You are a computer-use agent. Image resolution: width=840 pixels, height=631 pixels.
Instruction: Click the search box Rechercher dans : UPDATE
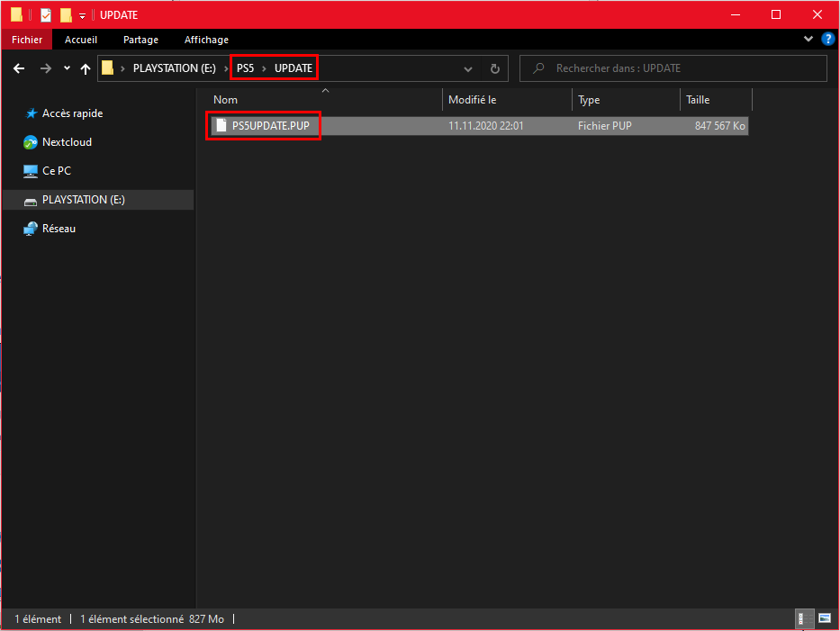pos(673,68)
